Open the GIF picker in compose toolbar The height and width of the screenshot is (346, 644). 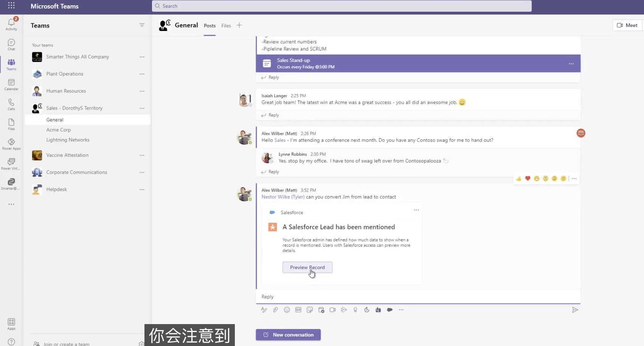(298, 310)
